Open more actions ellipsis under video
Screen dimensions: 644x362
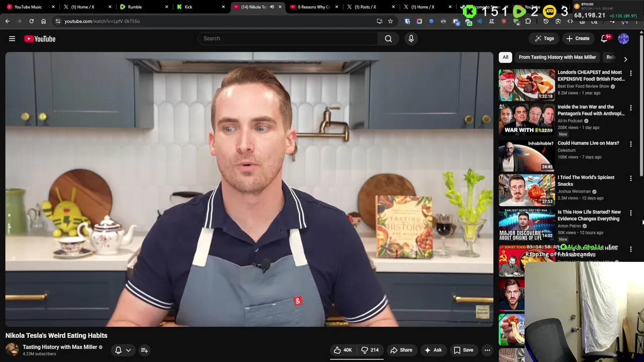pos(487,350)
